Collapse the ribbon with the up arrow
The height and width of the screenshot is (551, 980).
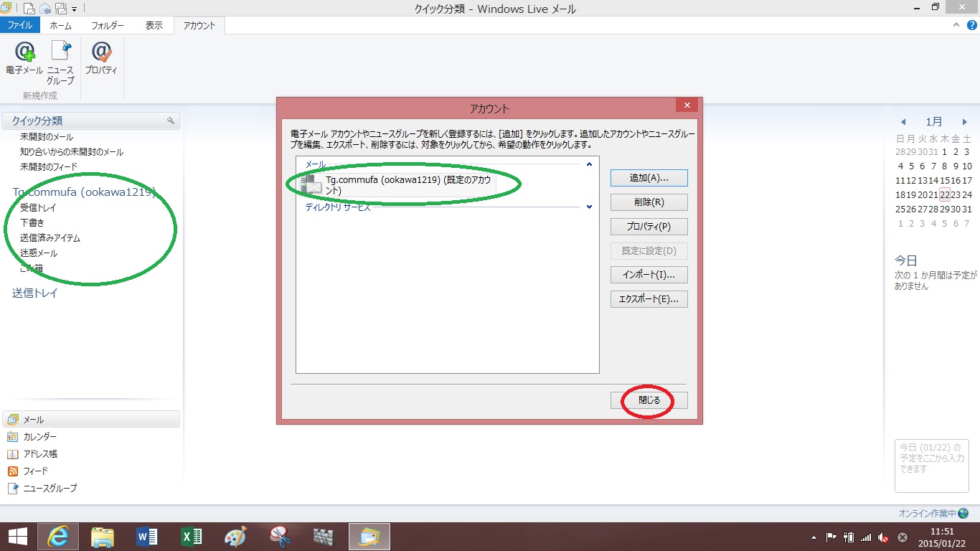click(x=956, y=25)
